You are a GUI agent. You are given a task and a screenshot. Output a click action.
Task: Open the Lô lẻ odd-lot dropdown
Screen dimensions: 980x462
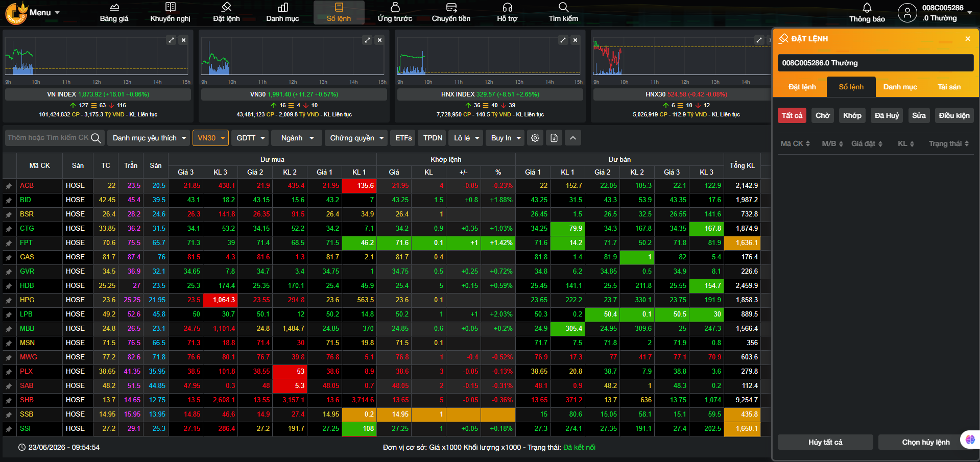point(466,138)
